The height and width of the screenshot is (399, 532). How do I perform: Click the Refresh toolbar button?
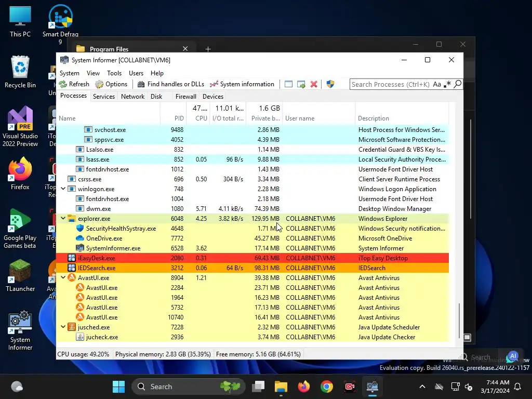(x=74, y=84)
